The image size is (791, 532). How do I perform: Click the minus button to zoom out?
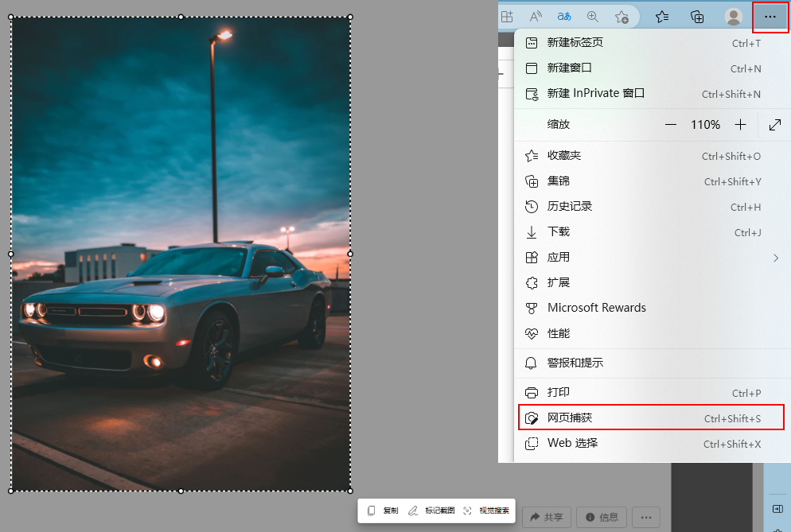[670, 125]
